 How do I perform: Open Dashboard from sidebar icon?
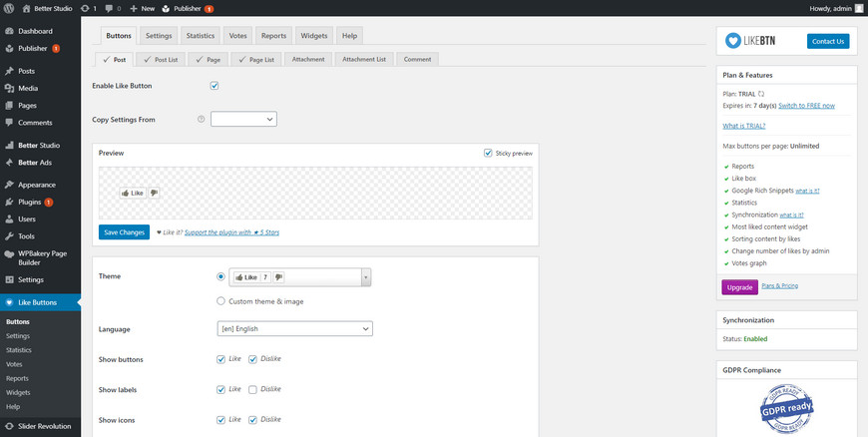[9, 31]
